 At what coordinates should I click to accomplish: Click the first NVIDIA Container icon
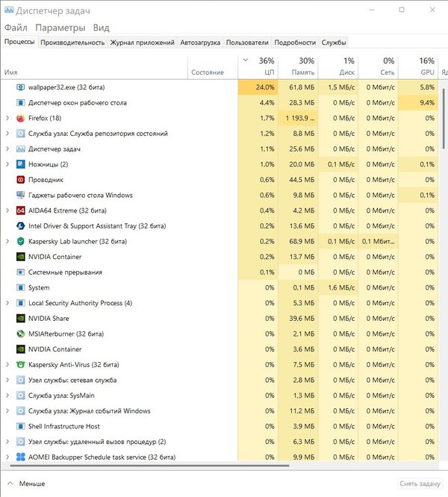point(20,257)
